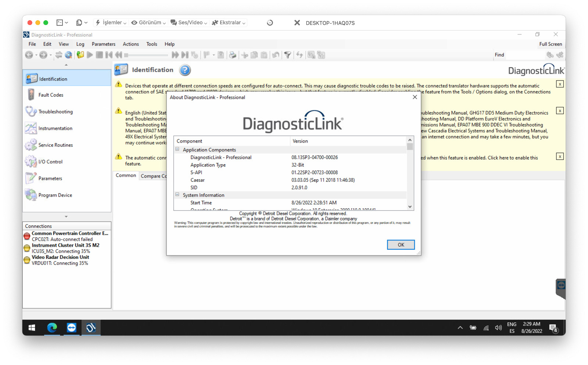Click the stop log toolbar button

(x=99, y=55)
